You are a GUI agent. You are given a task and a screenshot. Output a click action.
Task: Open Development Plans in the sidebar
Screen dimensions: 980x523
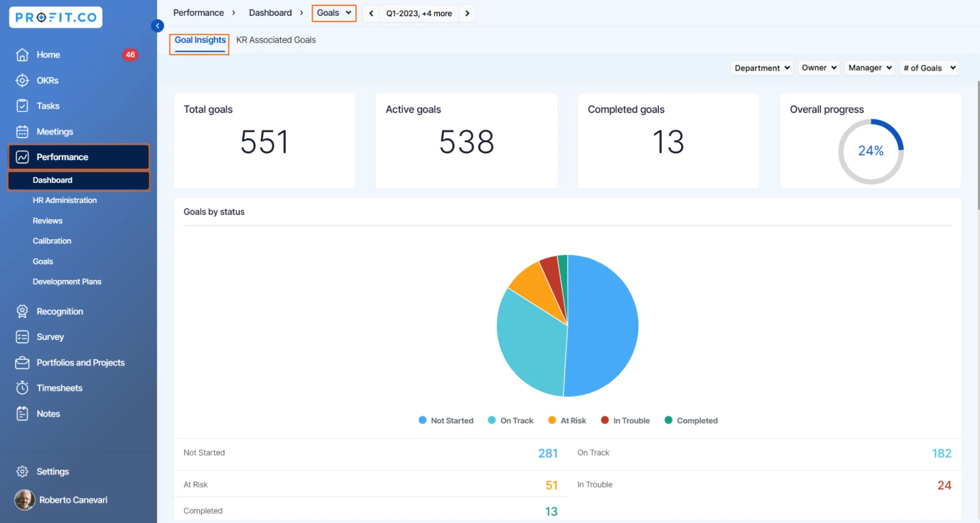(67, 281)
